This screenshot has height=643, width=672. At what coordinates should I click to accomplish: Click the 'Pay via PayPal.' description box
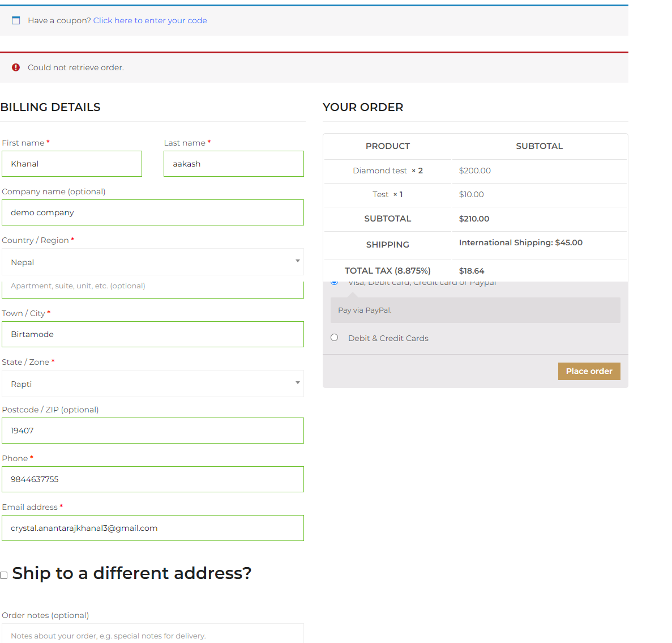click(475, 310)
